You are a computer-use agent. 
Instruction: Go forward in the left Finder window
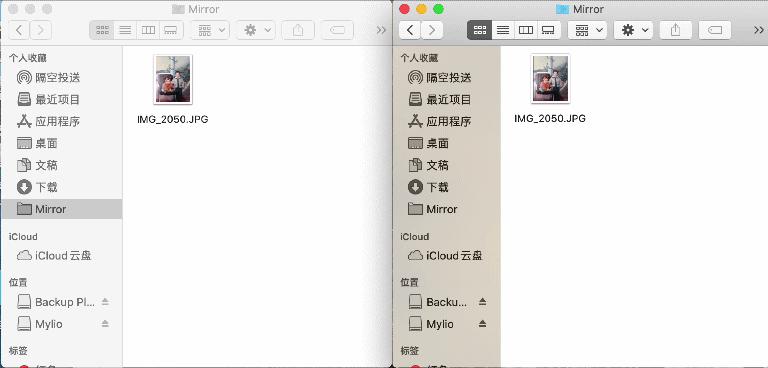(x=41, y=30)
